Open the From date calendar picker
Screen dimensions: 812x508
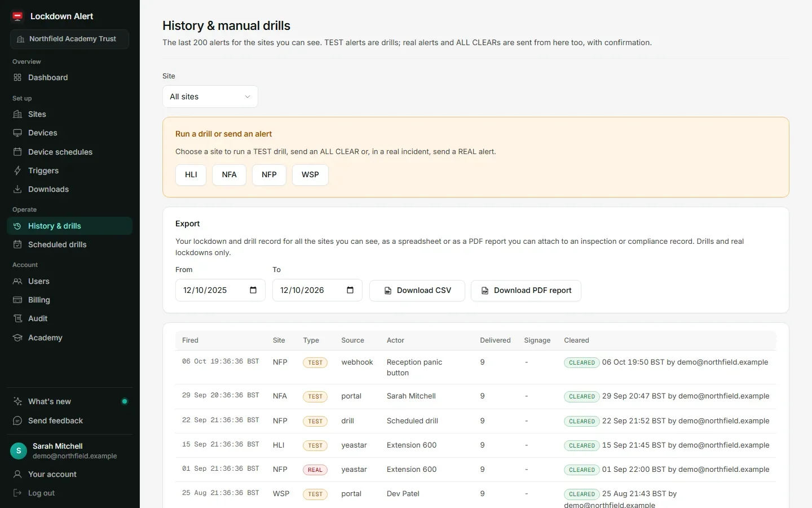tap(253, 290)
